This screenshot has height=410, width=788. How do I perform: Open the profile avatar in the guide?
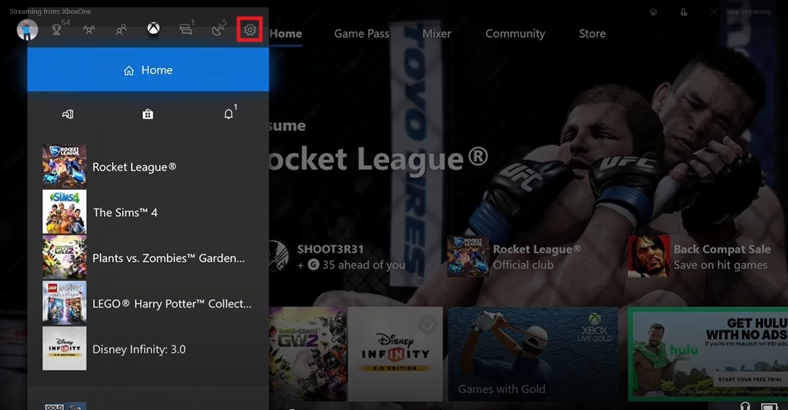coord(27,30)
